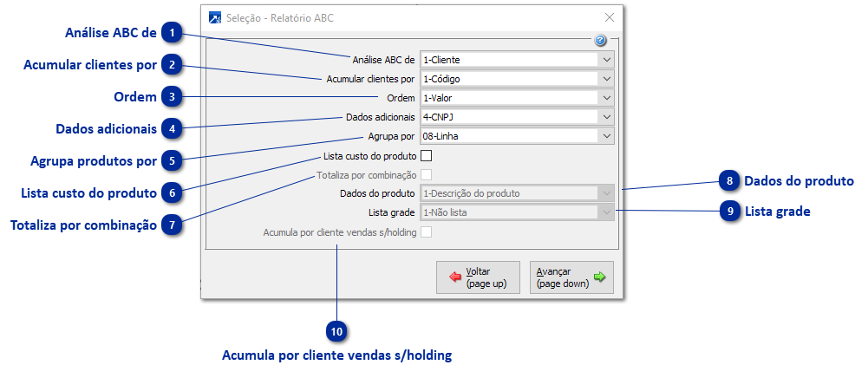Tick the Lista custo do produto checkbox
This screenshot has height=378, width=868.
pyautogui.click(x=427, y=156)
